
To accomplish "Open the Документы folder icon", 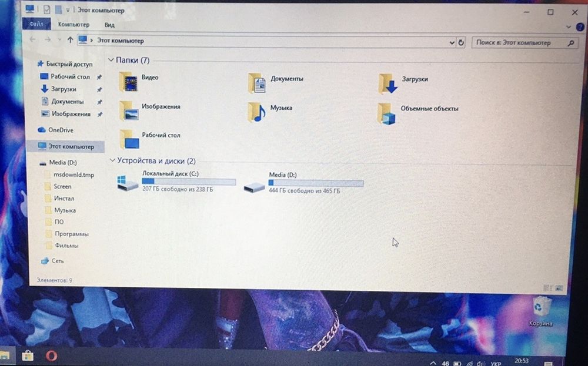I will click(258, 83).
